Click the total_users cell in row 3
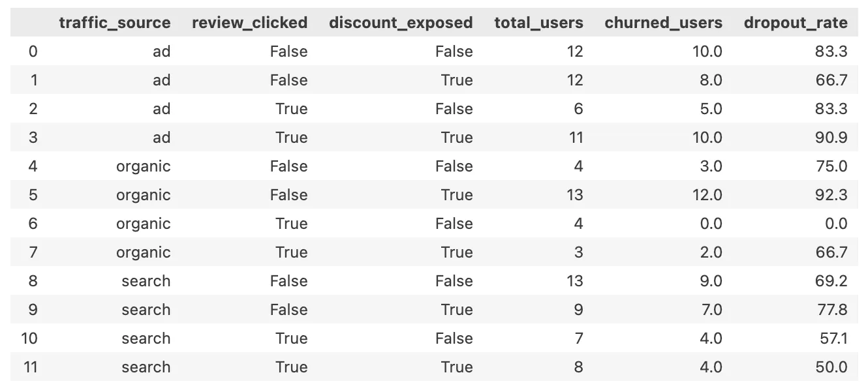 575,138
